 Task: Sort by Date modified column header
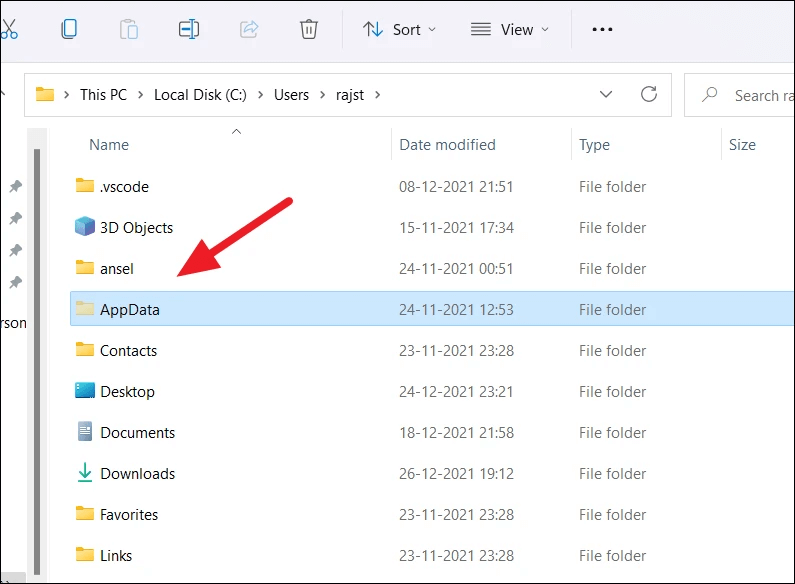(x=447, y=145)
